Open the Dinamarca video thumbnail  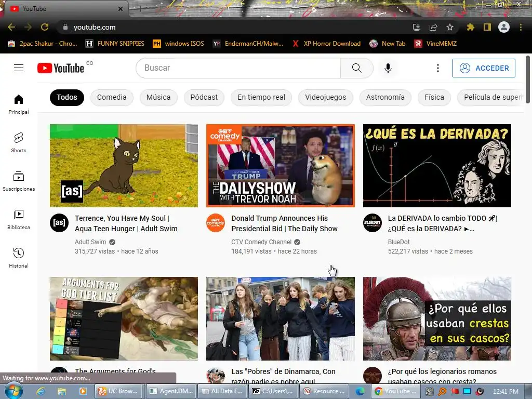(281, 318)
